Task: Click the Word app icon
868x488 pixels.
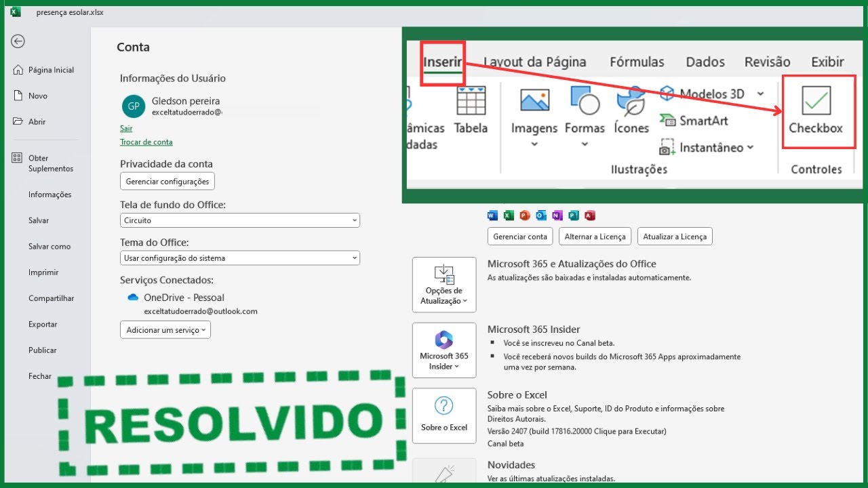Action: pyautogui.click(x=493, y=216)
